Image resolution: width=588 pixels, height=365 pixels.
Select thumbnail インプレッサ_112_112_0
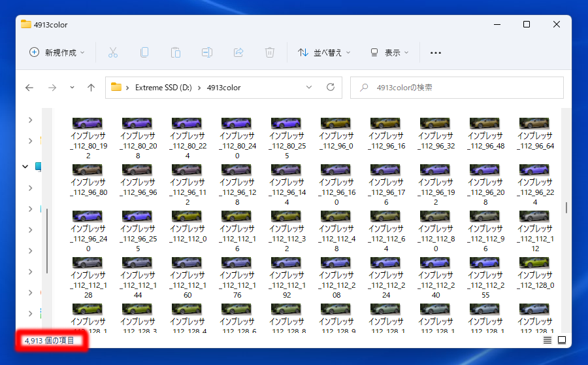[187, 216]
